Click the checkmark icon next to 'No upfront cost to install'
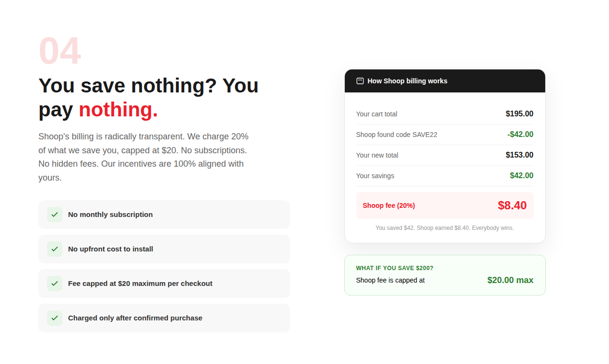This screenshot has height=364, width=609. (55, 249)
